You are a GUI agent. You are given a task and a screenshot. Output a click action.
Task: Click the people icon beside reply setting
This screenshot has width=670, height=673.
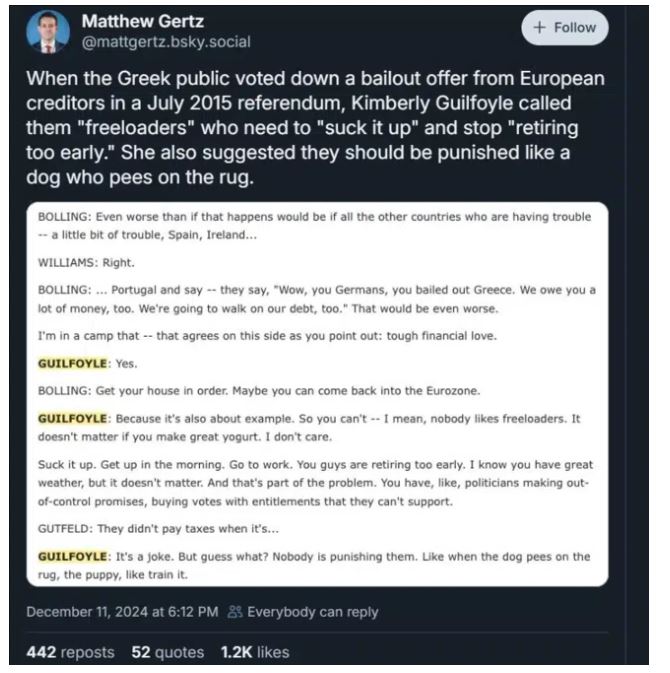tap(235, 612)
